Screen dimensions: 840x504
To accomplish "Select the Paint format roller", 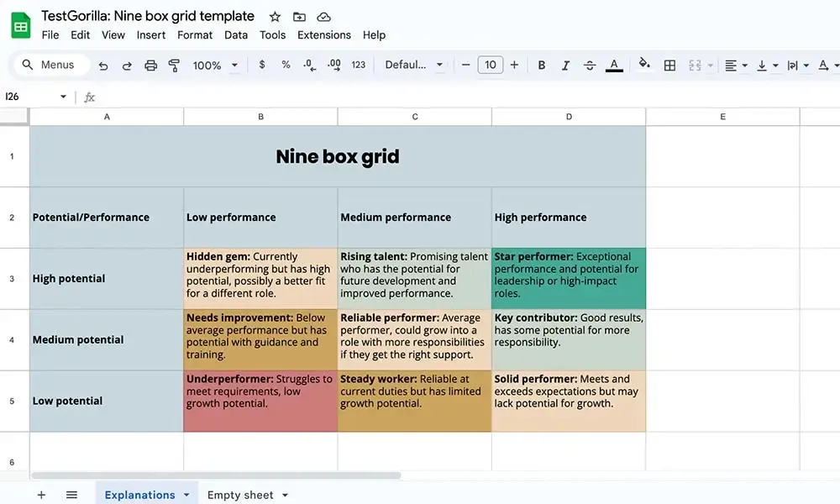I will [174, 66].
